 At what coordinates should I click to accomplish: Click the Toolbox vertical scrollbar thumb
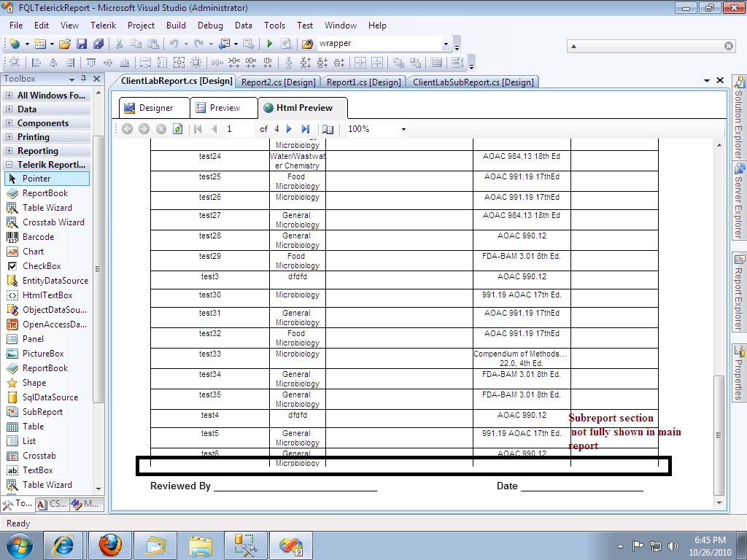(x=98, y=269)
